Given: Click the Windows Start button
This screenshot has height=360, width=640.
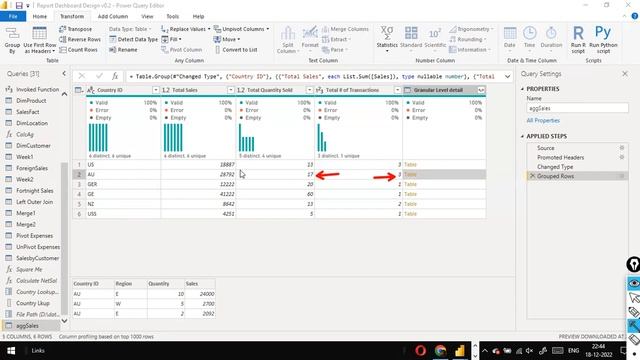Looking at the screenshot, I should pos(11,351).
